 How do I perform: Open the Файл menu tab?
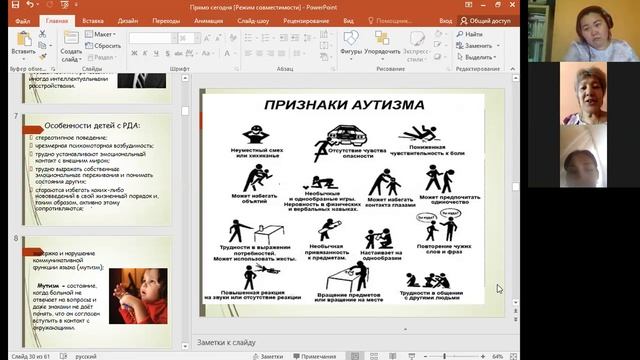point(22,21)
